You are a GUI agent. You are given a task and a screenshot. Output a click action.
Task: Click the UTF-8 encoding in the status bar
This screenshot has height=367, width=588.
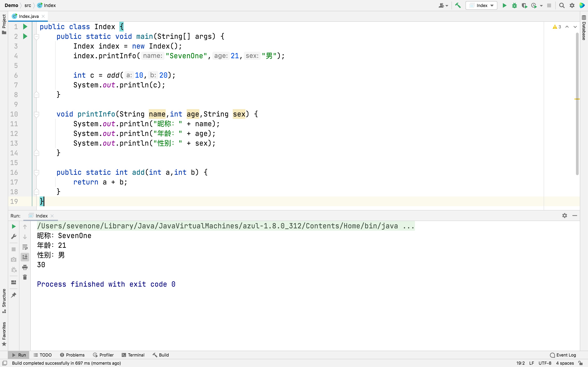545,363
